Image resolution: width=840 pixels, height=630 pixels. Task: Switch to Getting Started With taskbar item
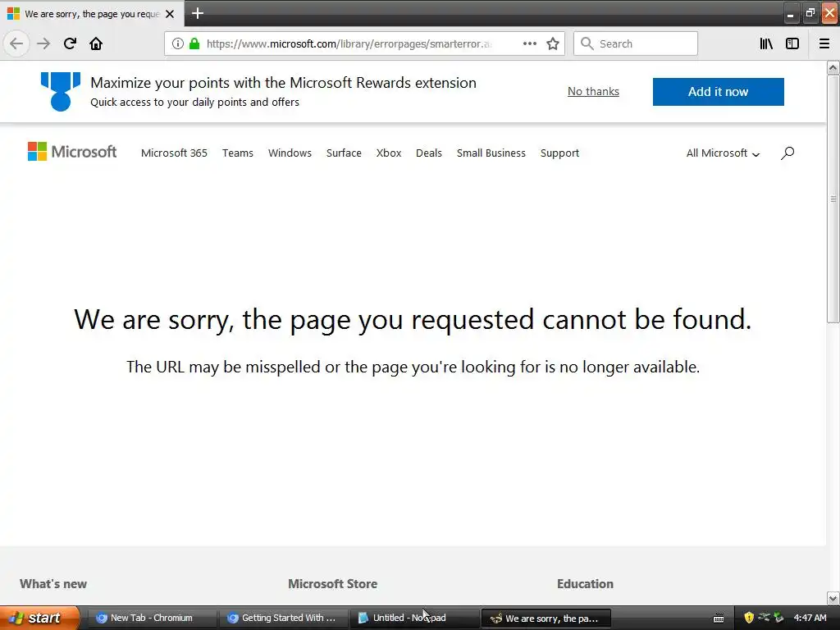pyautogui.click(x=283, y=618)
